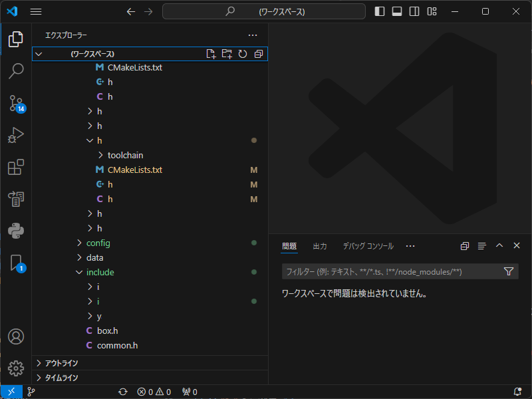Refresh the Explorer tree

(243, 54)
